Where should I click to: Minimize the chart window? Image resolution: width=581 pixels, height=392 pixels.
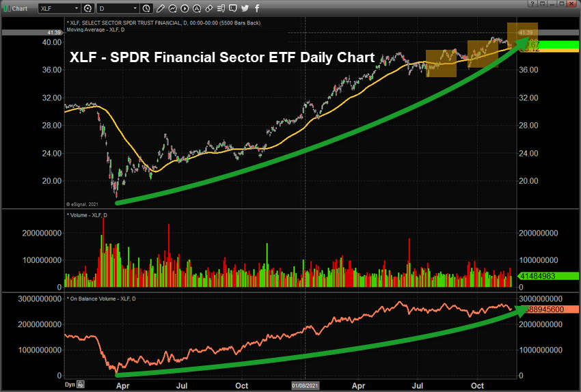coord(552,3)
